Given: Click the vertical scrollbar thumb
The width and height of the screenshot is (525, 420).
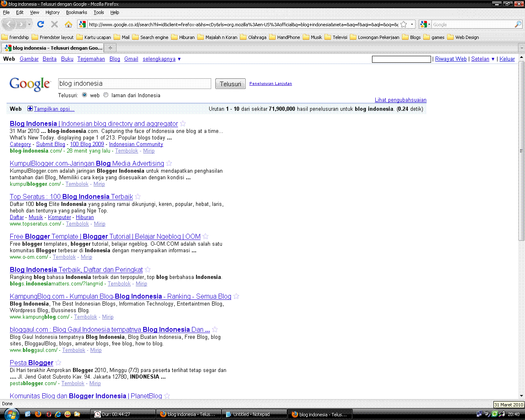Looking at the screenshot, I should coord(522,151).
